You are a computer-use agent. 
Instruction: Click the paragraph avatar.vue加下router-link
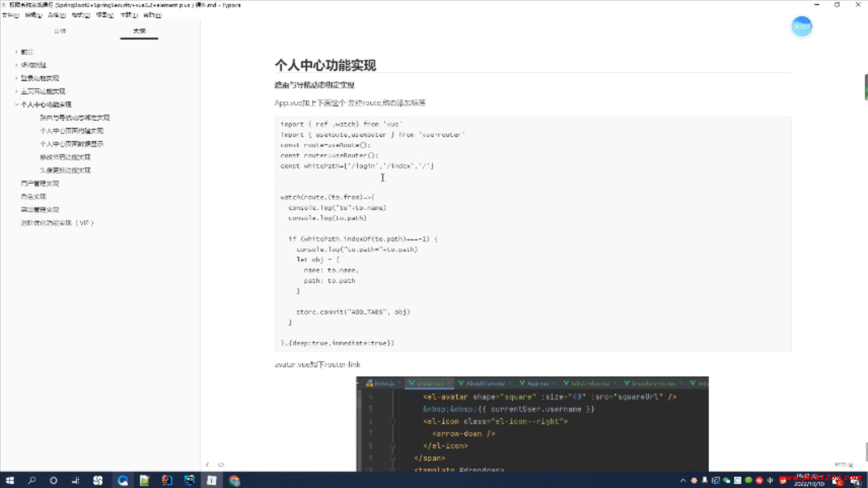(317, 364)
